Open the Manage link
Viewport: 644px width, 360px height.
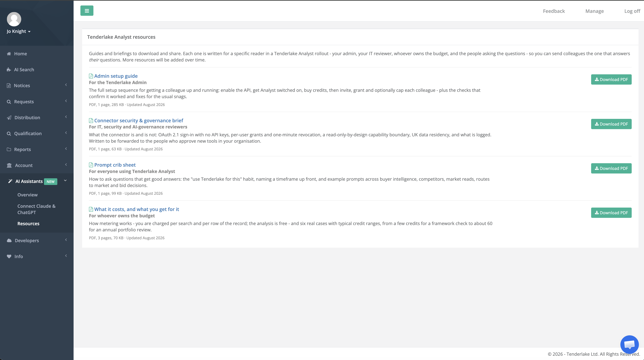click(595, 11)
